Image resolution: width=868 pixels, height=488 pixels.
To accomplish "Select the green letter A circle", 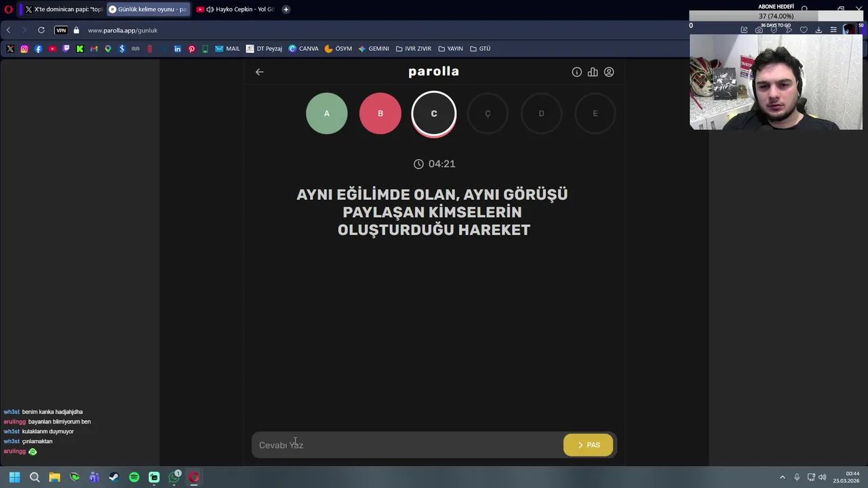I will click(x=327, y=113).
